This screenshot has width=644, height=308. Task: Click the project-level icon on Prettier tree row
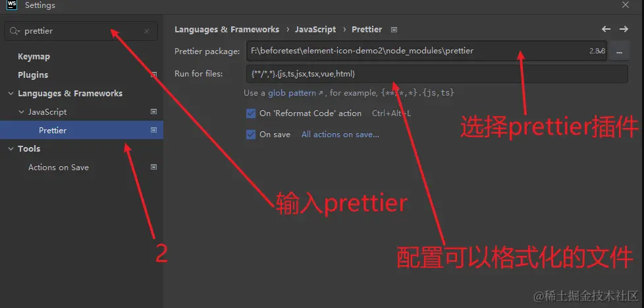pos(154,130)
